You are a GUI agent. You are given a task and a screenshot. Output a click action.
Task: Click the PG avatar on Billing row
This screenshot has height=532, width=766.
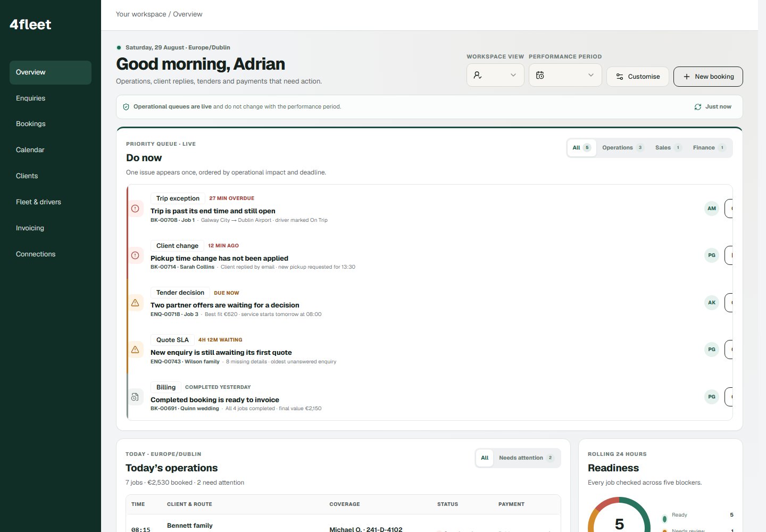(x=712, y=397)
